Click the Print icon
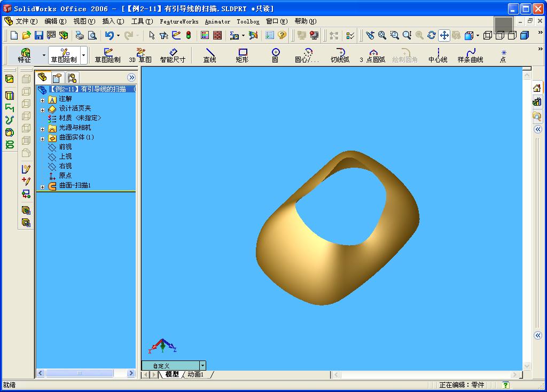This screenshot has height=392, width=547. tap(80, 35)
